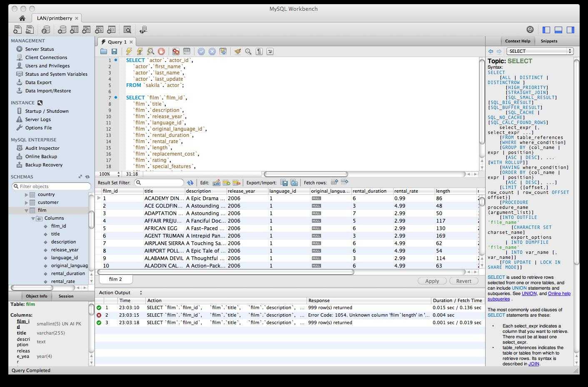
Task: Open the UNION help link
Action: coord(529,293)
